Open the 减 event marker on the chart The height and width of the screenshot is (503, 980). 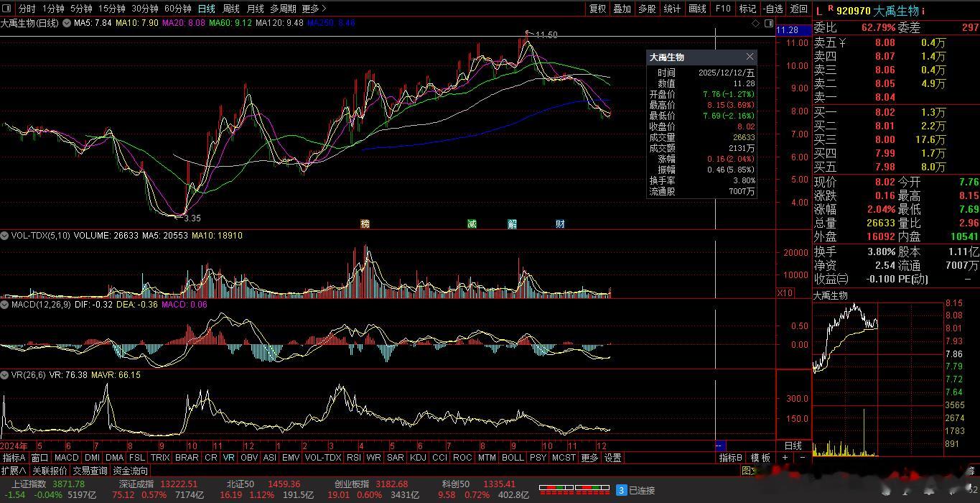pyautogui.click(x=471, y=223)
